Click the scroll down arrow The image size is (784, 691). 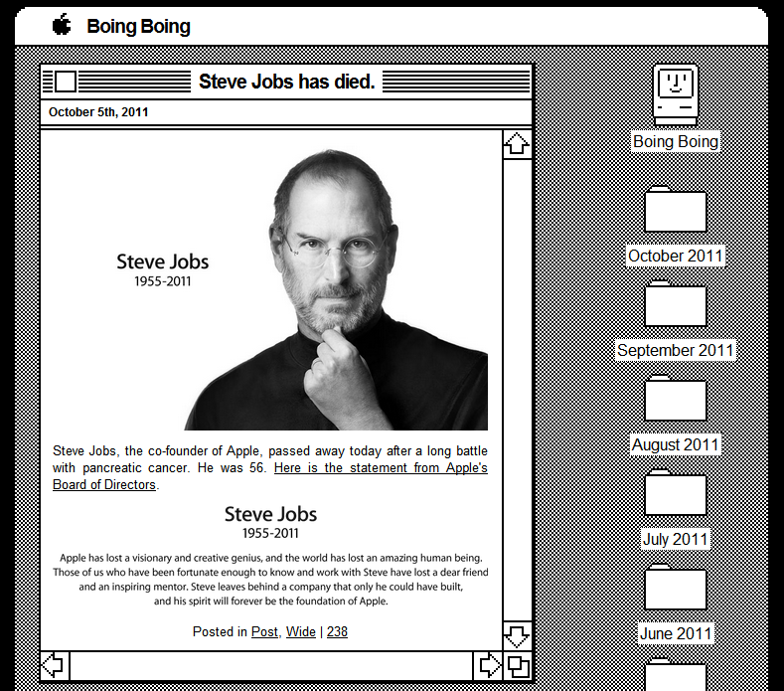tap(517, 636)
